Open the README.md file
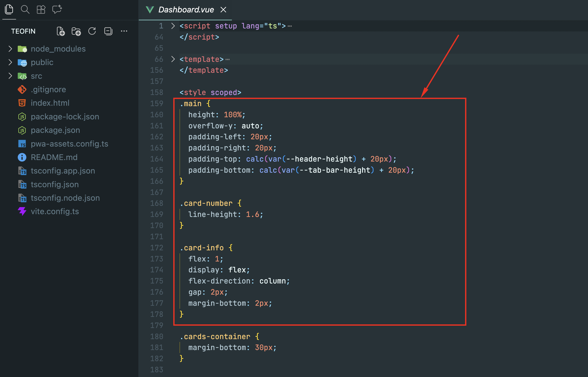Viewport: 588px width, 377px height. (54, 157)
